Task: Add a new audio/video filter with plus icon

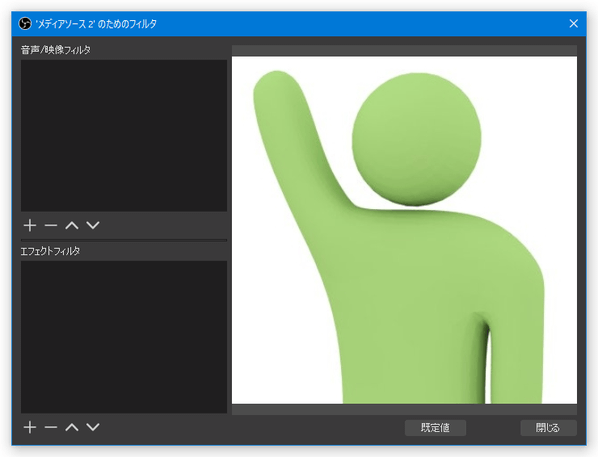Action: (30, 225)
